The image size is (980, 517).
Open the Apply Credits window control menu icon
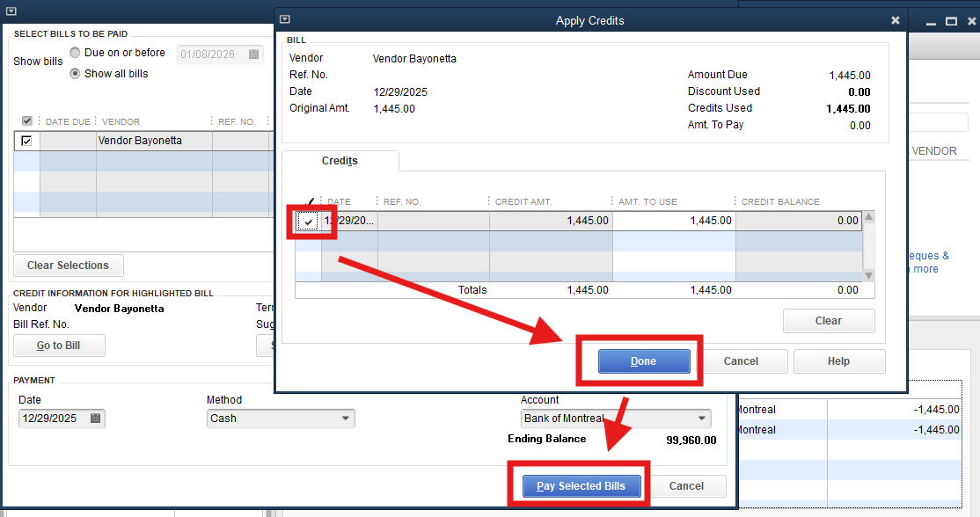[284, 19]
